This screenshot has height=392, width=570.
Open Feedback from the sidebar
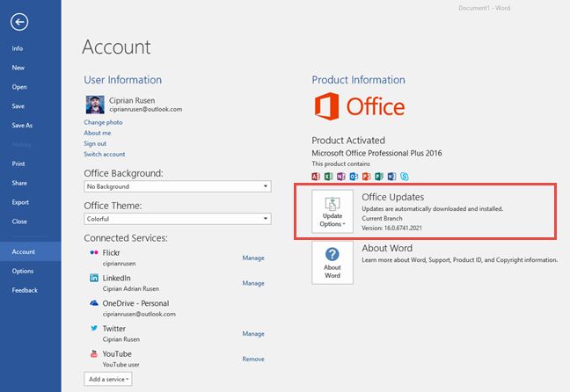click(x=25, y=290)
